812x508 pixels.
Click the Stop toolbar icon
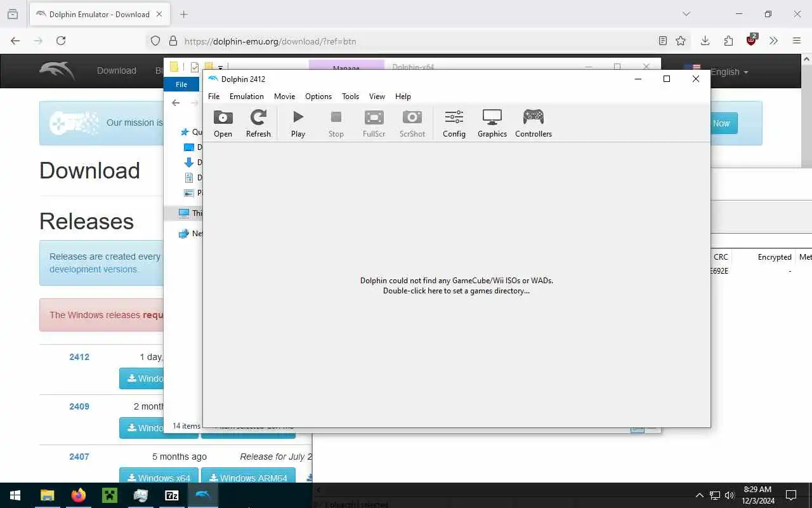(x=336, y=123)
